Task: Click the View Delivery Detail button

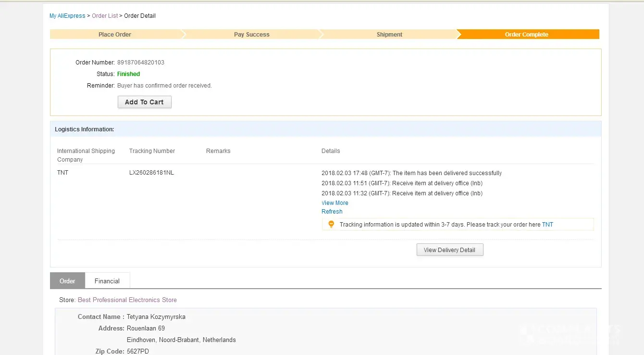Action: coord(449,250)
